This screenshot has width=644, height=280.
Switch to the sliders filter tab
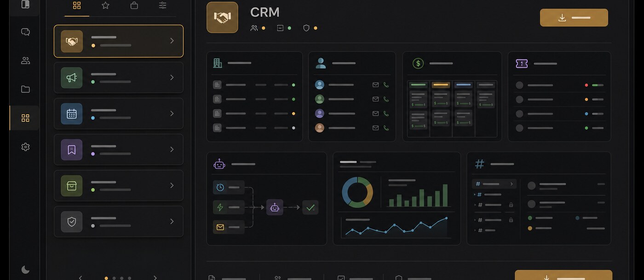162,5
